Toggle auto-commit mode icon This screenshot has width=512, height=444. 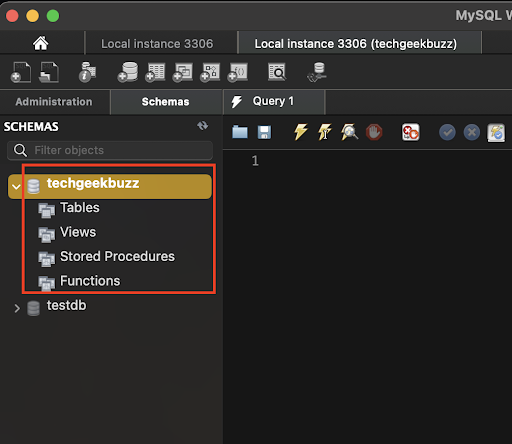click(496, 133)
